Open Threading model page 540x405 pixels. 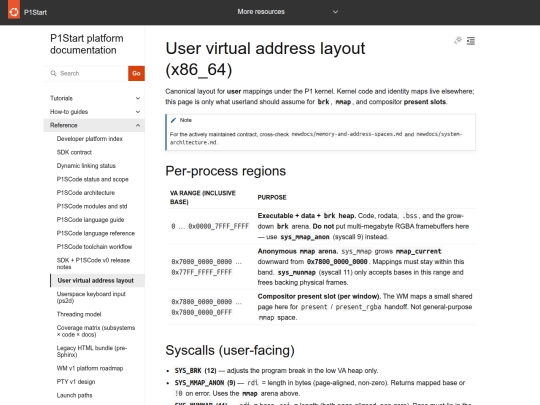79,314
